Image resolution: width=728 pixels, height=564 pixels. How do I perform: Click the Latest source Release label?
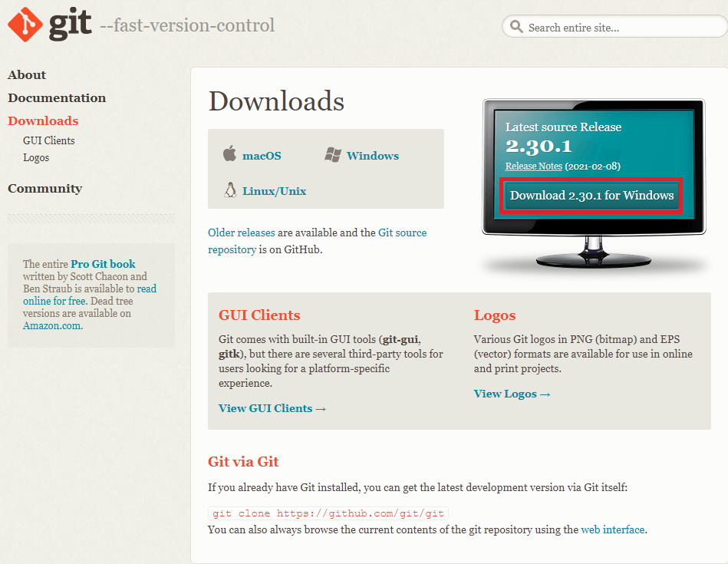click(563, 127)
